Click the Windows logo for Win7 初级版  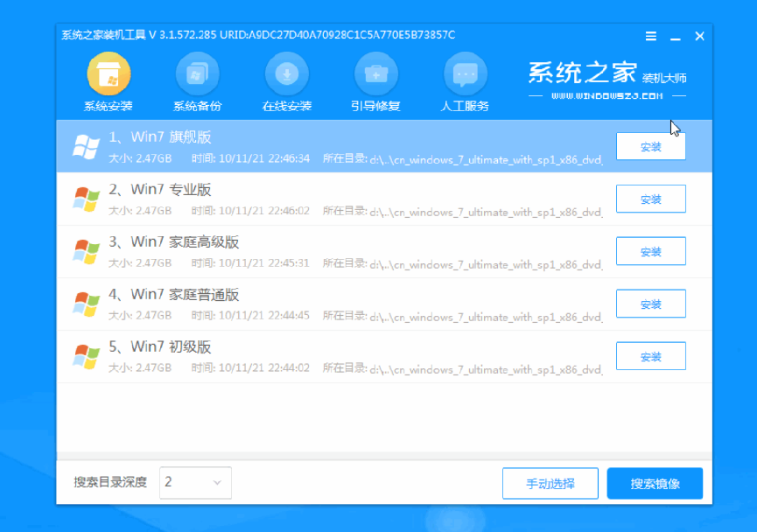point(86,357)
